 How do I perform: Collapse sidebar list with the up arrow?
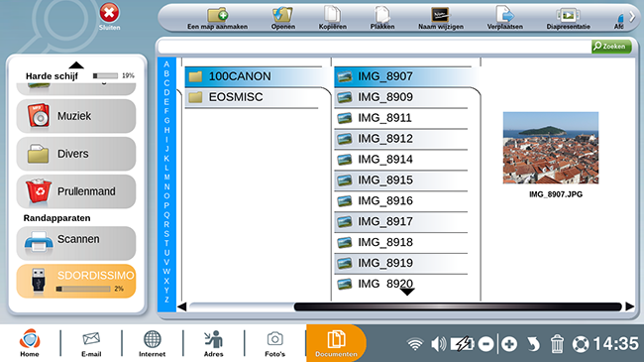76,65
